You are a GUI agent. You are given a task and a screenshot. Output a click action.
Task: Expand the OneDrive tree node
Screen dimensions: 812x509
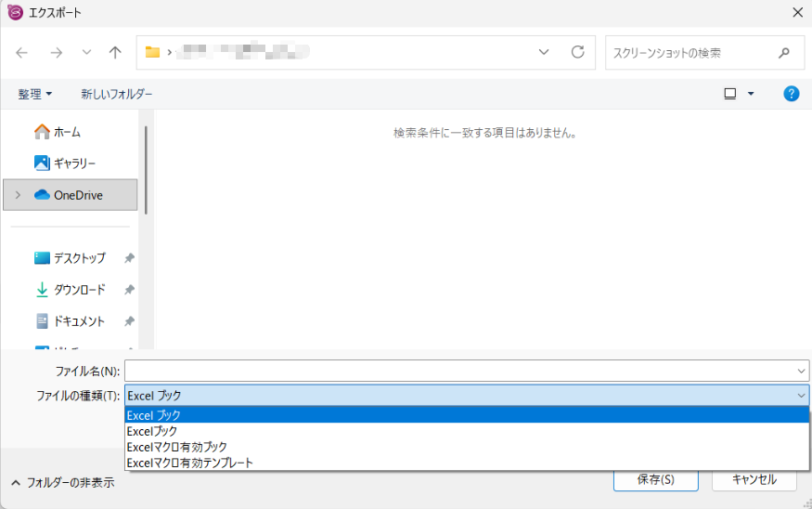pyautogui.click(x=19, y=195)
